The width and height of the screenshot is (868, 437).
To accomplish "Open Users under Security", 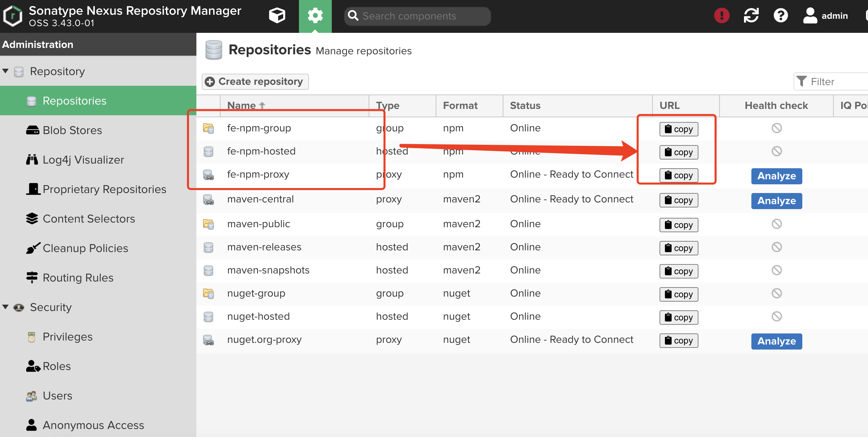I will (98, 395).
